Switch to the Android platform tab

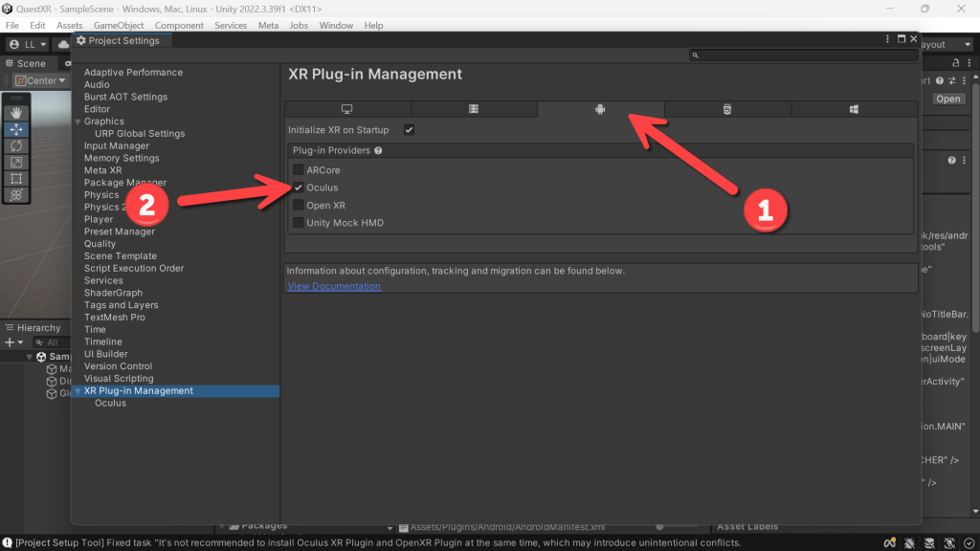[x=600, y=109]
